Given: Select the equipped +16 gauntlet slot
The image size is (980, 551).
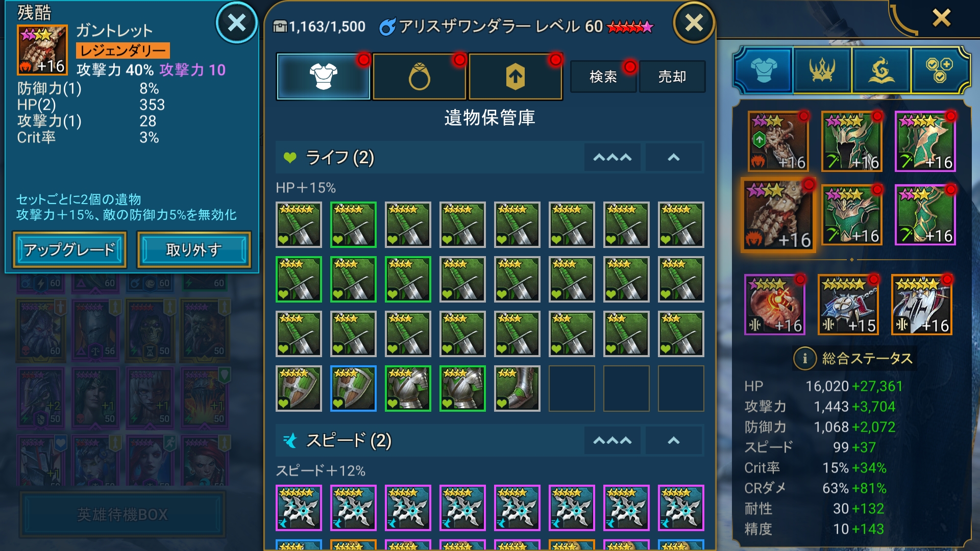Looking at the screenshot, I should pyautogui.click(x=778, y=215).
